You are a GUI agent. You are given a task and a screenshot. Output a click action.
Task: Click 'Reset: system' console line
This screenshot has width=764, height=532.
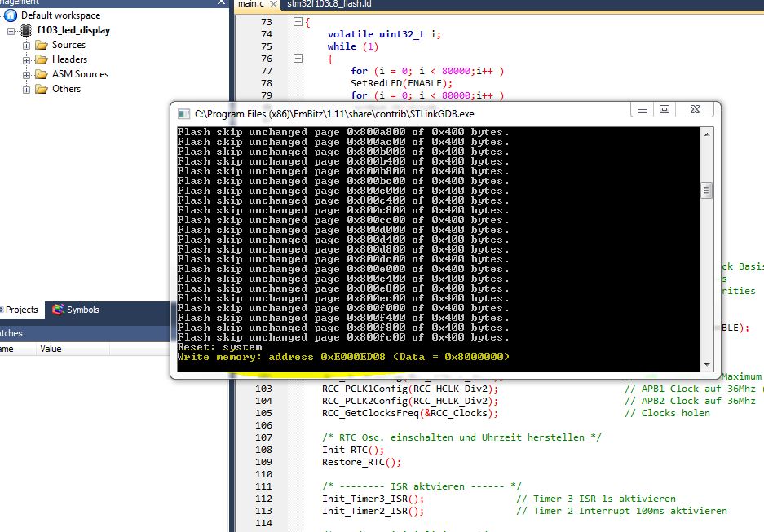click(220, 347)
